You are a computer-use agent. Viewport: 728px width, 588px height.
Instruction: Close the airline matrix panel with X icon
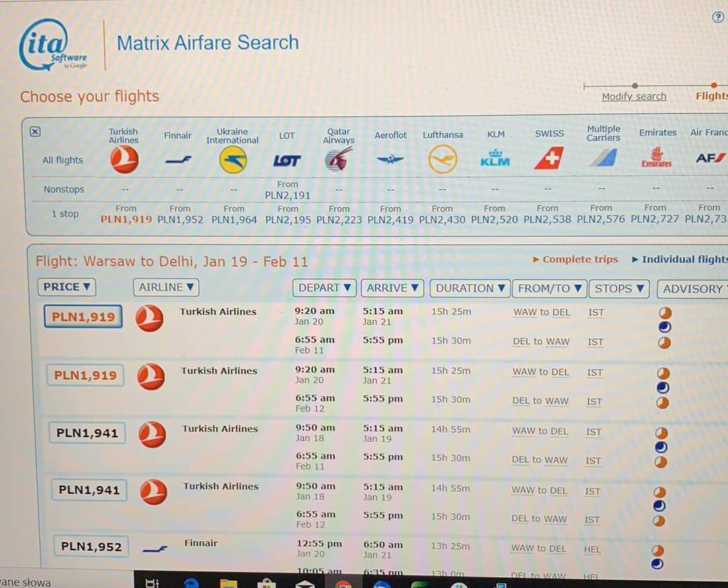coord(35,131)
